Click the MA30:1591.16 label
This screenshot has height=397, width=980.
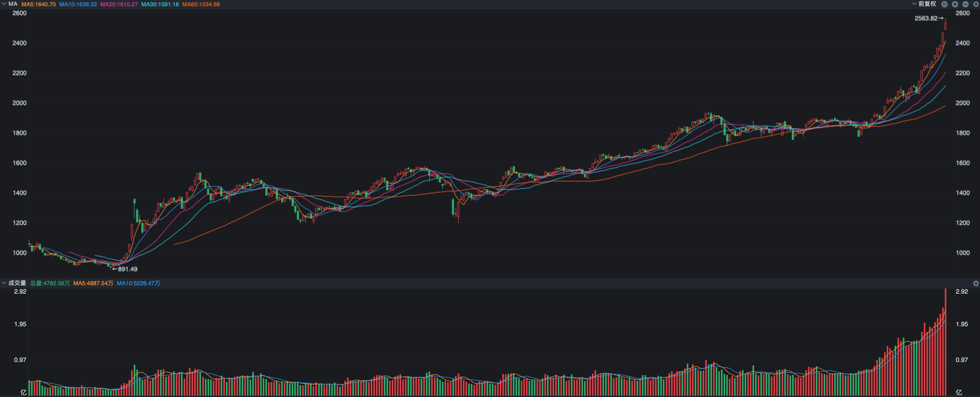pos(160,4)
